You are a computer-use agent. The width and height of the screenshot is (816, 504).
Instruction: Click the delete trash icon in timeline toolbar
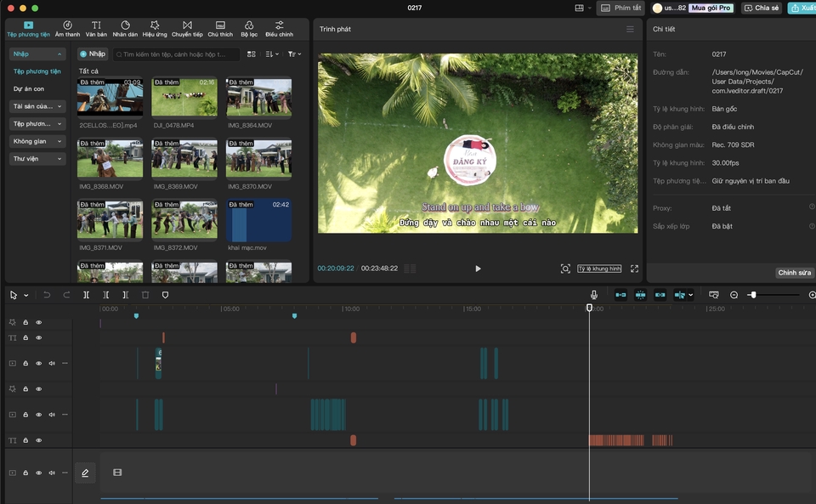click(x=145, y=295)
